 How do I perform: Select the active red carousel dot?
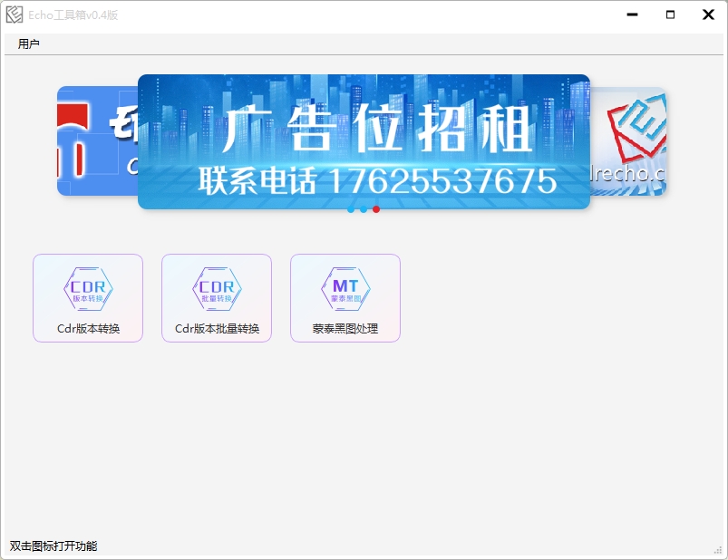[375, 209]
